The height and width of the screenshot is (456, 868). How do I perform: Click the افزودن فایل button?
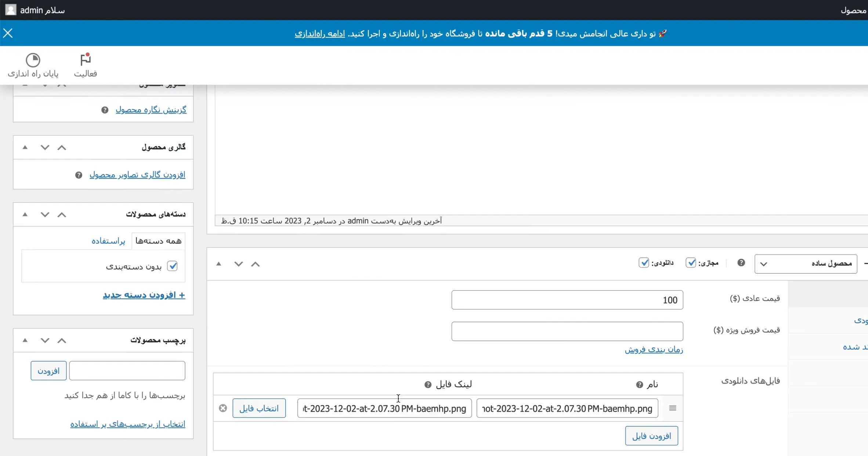[651, 435]
